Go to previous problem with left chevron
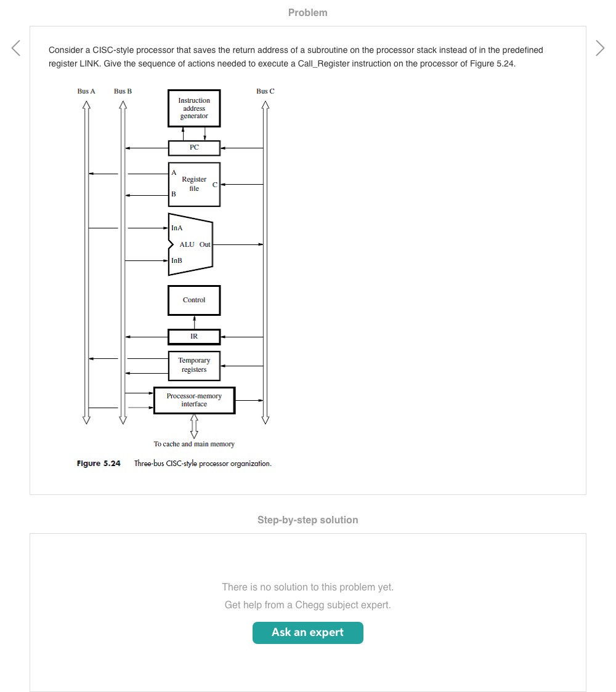Viewport: 616px width, 692px height. click(16, 48)
